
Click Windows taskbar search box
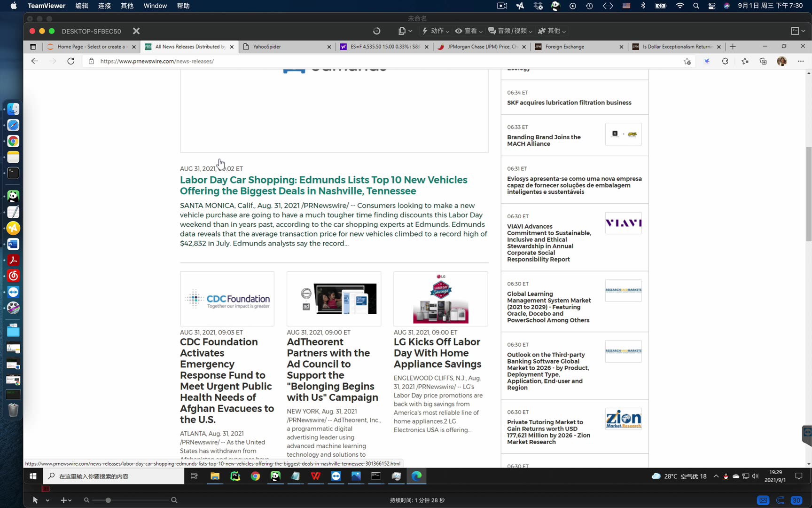tap(114, 476)
